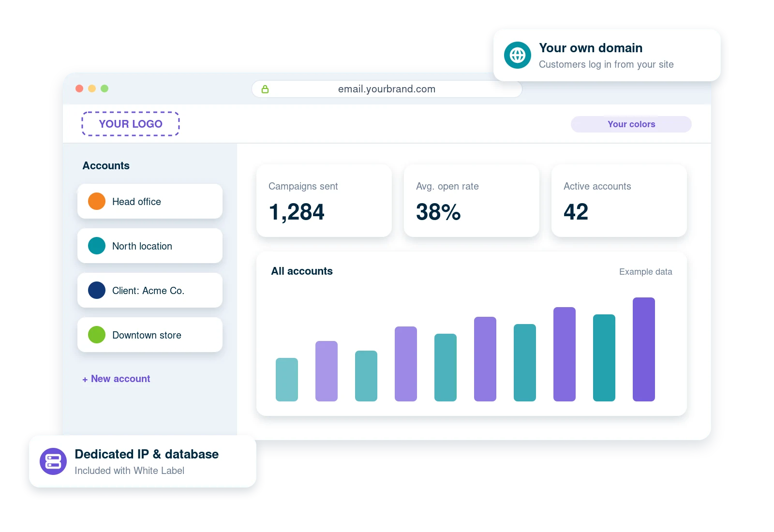Select the orange Head office dot
774x532 pixels.
click(x=97, y=201)
